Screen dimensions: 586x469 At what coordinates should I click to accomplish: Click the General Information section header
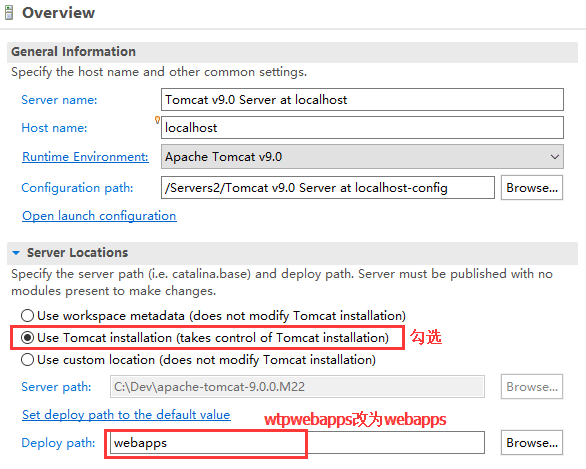tap(292, 52)
